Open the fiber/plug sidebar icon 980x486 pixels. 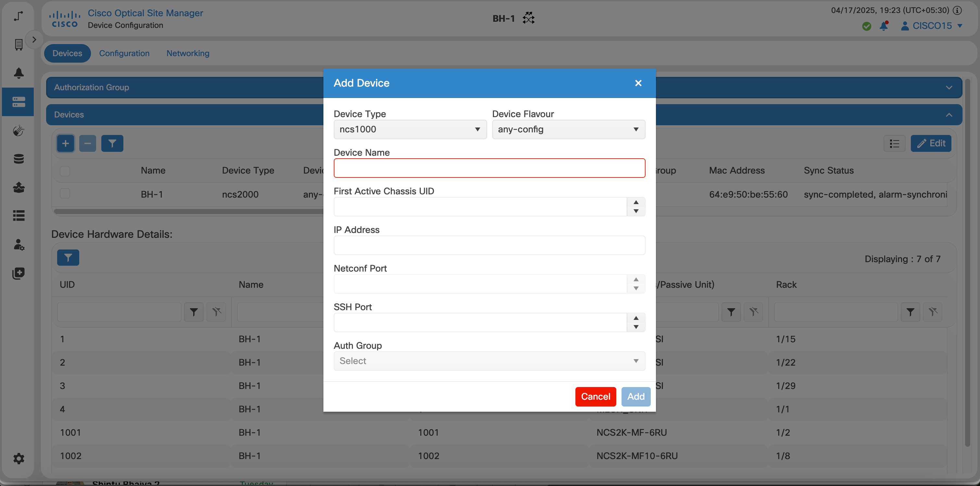(x=18, y=131)
